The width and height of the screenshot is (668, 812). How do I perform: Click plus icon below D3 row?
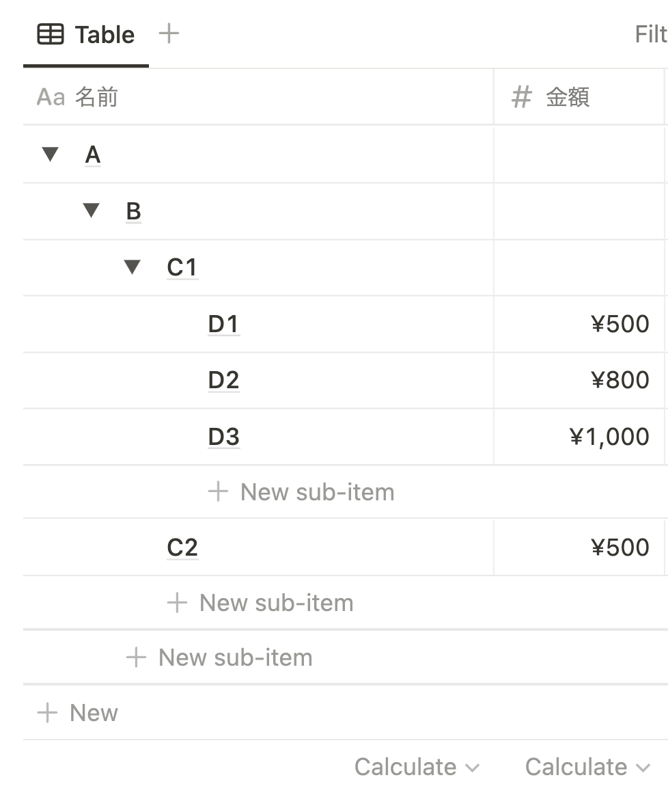pos(217,491)
